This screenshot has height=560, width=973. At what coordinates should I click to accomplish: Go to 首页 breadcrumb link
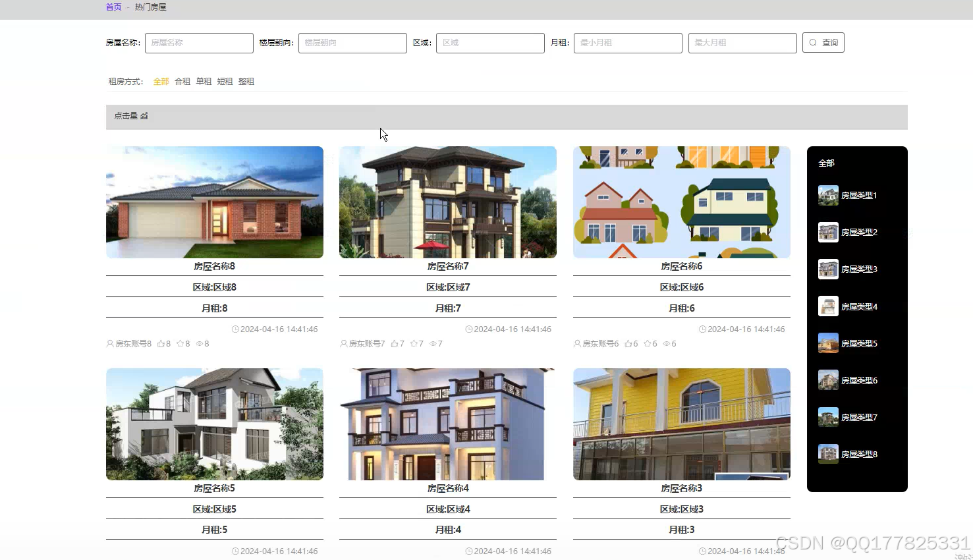[x=114, y=7]
